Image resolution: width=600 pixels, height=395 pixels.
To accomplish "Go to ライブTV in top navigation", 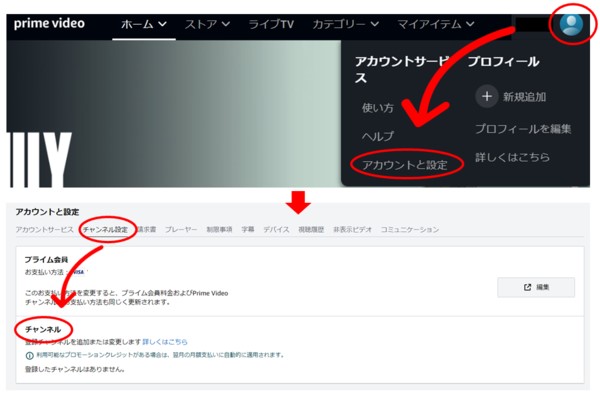I will (271, 24).
